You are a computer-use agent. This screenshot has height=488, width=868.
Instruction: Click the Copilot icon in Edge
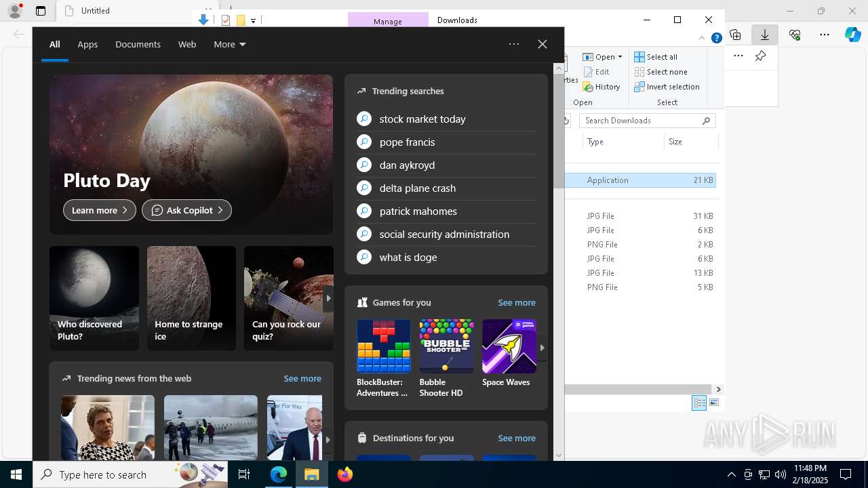852,35
